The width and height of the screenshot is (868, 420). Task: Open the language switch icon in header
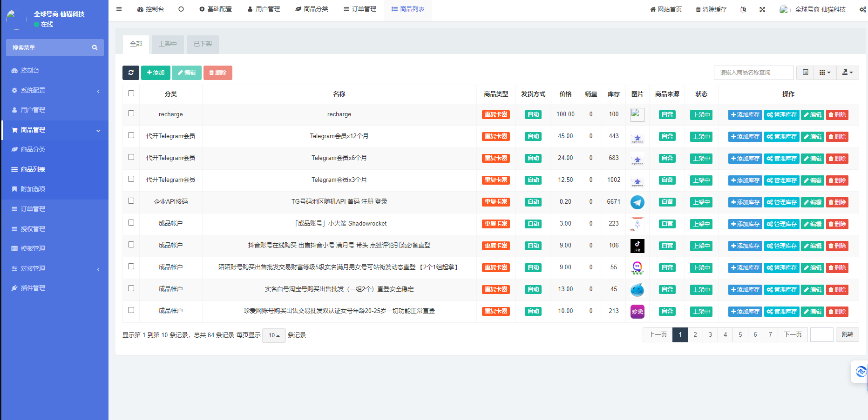point(744,9)
